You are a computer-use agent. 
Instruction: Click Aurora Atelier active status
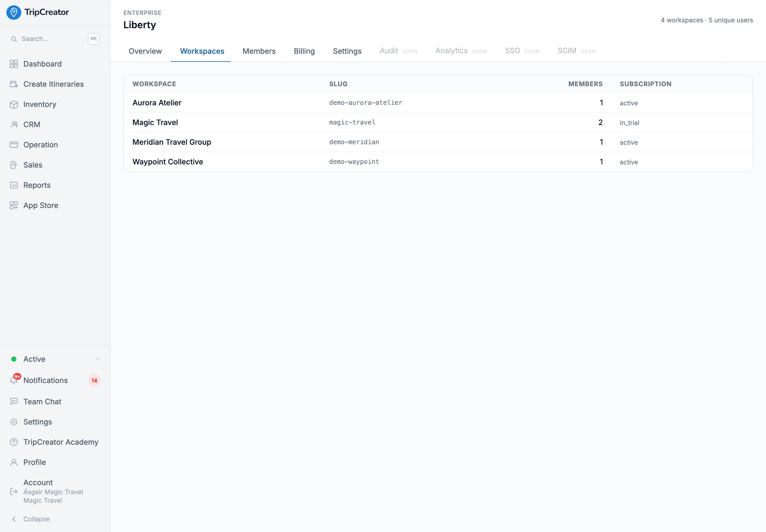[x=629, y=103]
